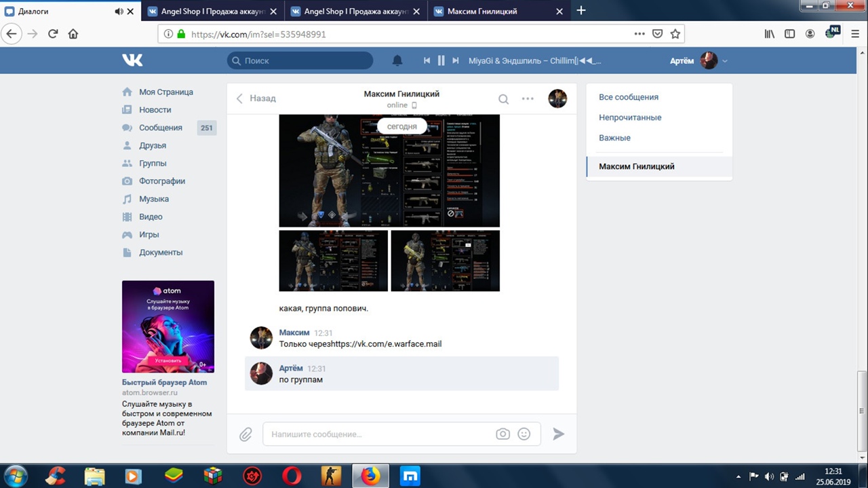Open the large Warface screenshot thumbnail
868x488 pixels.
pos(389,171)
